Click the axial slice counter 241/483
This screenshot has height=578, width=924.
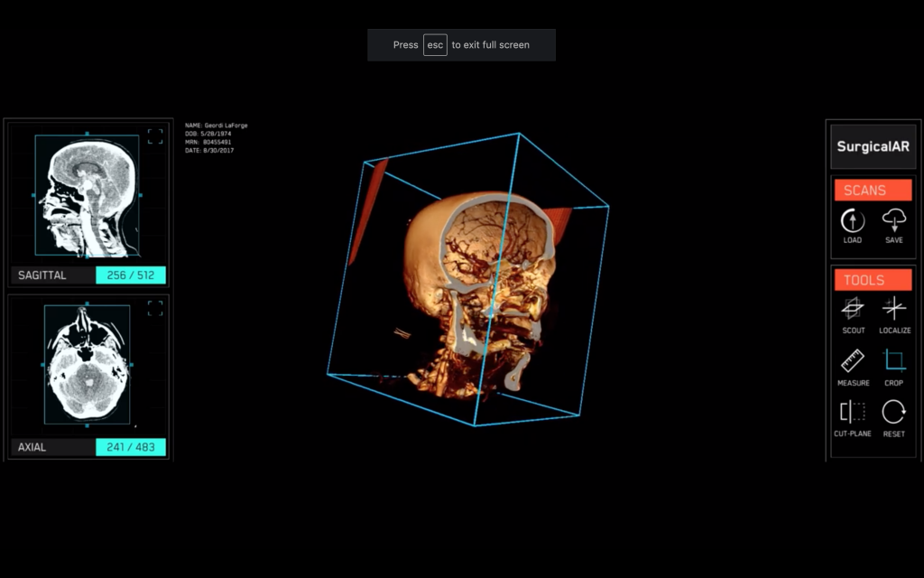point(130,446)
